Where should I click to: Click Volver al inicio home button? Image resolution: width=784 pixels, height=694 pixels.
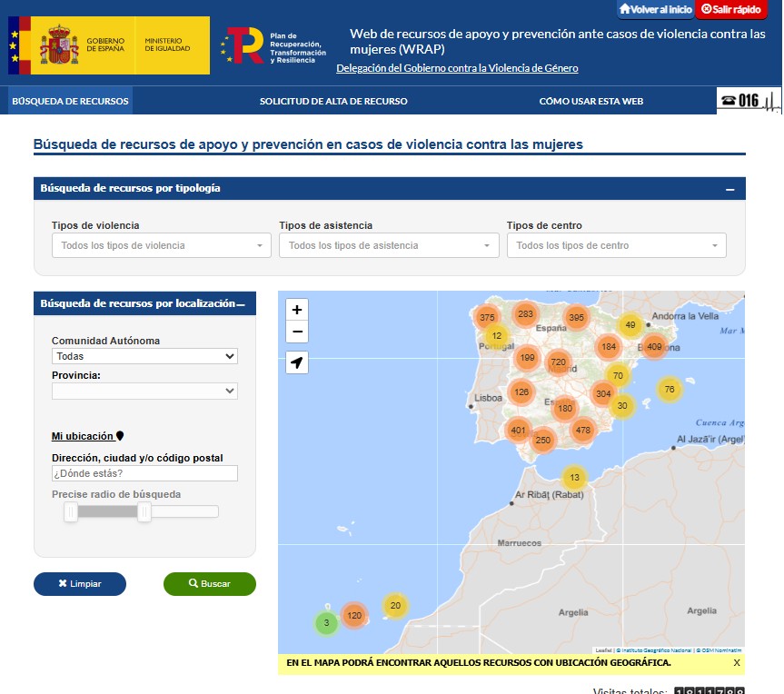tap(655, 10)
